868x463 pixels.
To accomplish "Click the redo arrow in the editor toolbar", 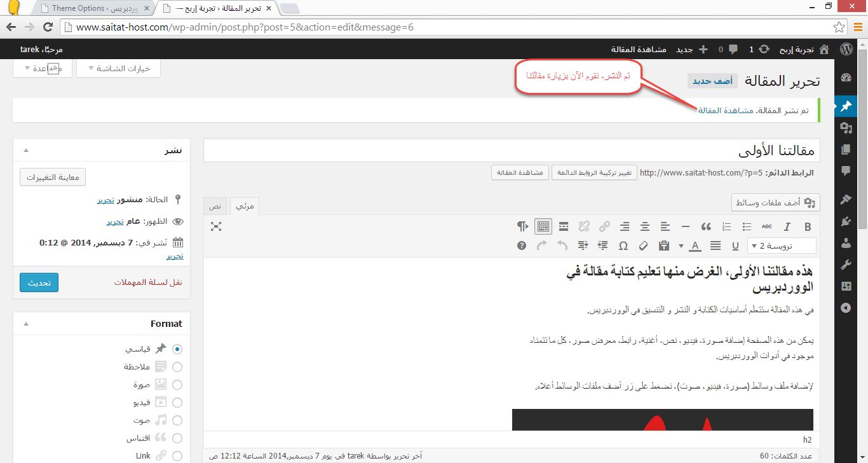I will pos(542,245).
